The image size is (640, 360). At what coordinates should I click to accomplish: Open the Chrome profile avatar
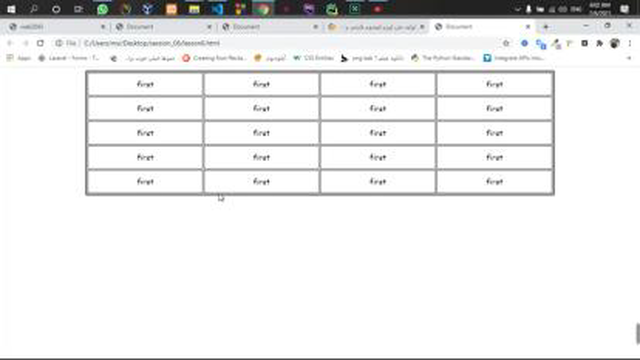point(615,43)
